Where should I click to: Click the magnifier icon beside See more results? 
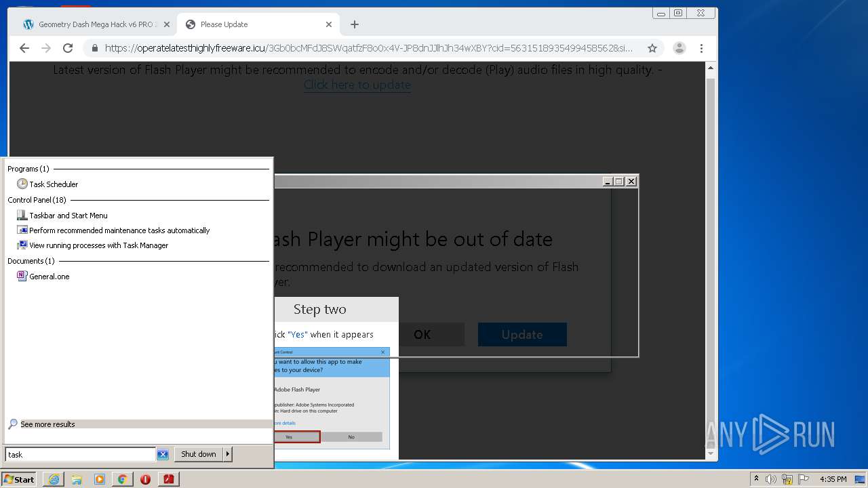coord(13,424)
